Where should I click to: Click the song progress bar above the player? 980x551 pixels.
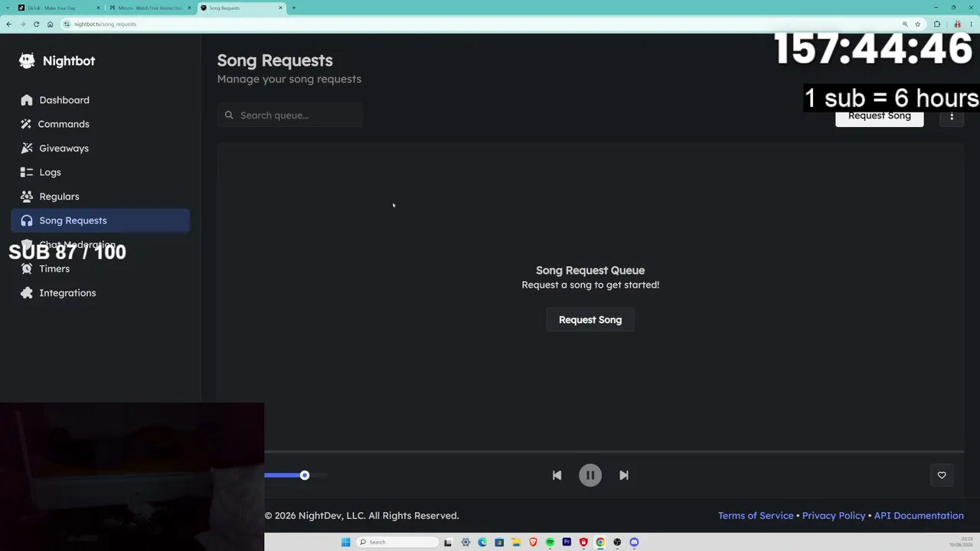pyautogui.click(x=614, y=452)
